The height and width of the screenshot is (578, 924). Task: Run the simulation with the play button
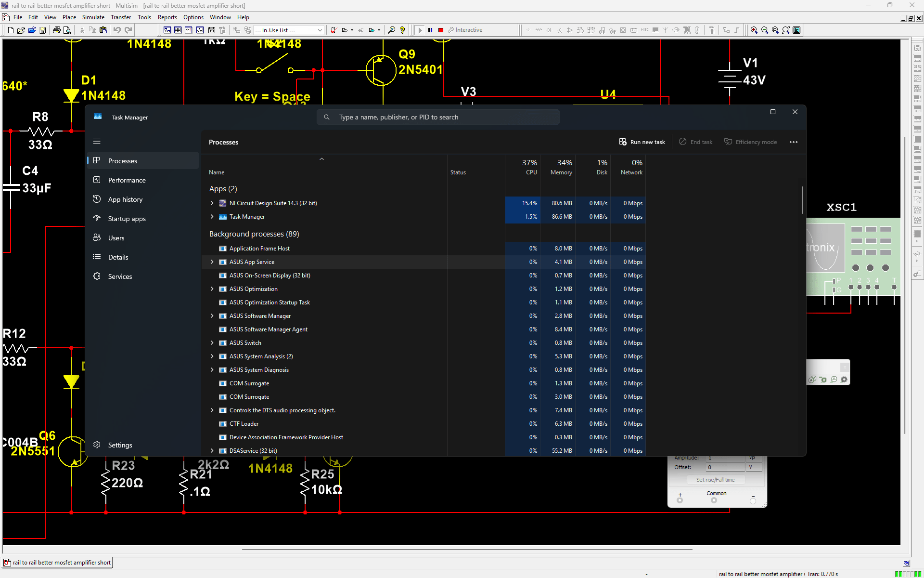click(420, 30)
